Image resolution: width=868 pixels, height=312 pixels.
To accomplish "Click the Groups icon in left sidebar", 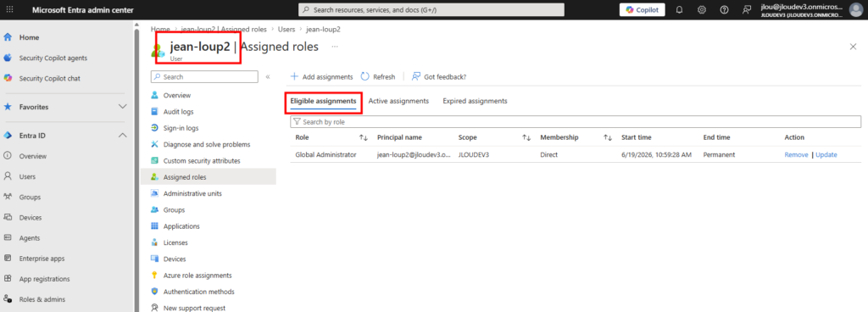I will pos(8,197).
